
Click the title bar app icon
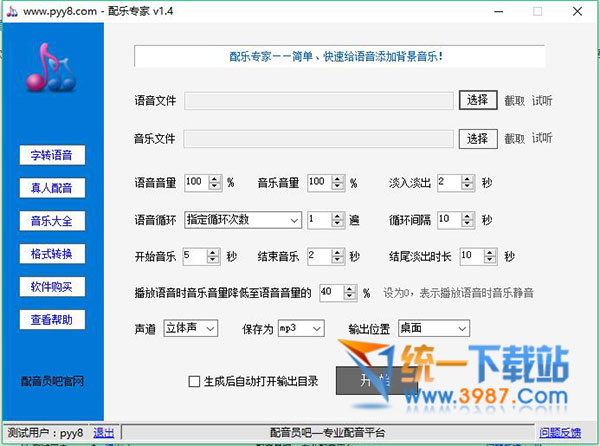(9, 9)
